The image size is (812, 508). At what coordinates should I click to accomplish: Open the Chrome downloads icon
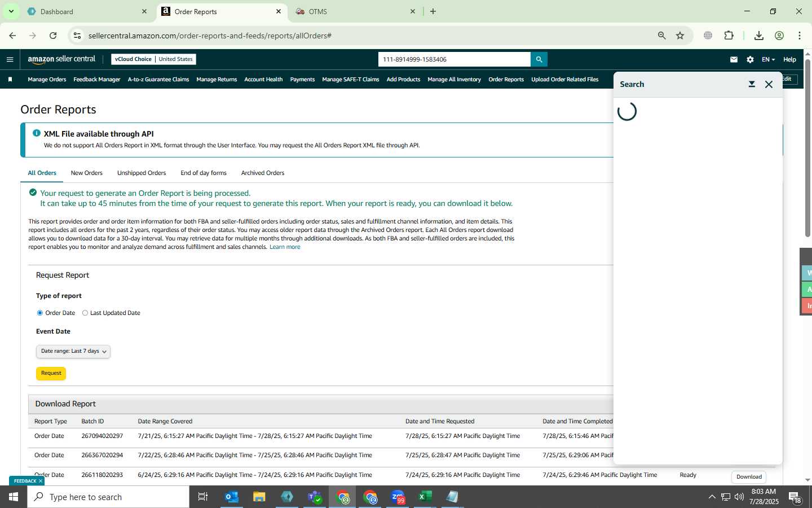click(759, 36)
